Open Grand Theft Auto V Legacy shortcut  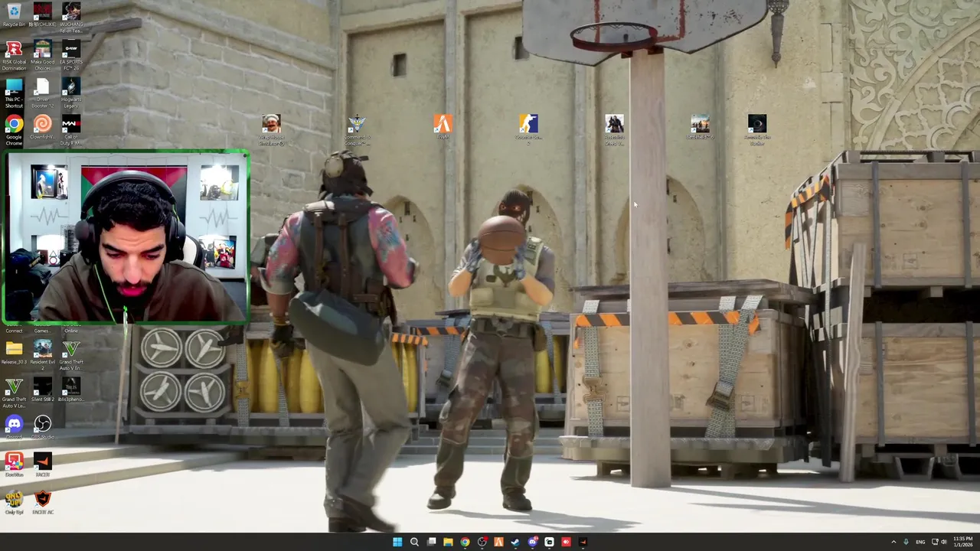coord(14,393)
